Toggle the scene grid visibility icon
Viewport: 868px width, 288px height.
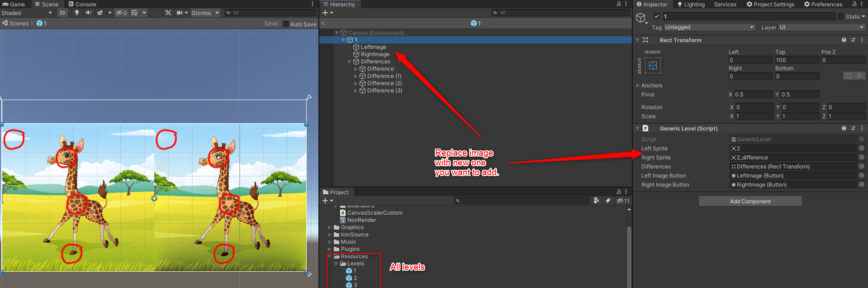pos(134,13)
